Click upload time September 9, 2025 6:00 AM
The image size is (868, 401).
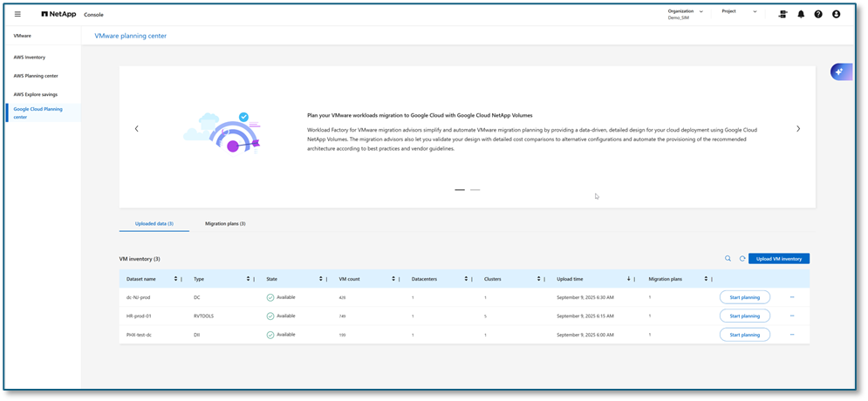tap(585, 335)
